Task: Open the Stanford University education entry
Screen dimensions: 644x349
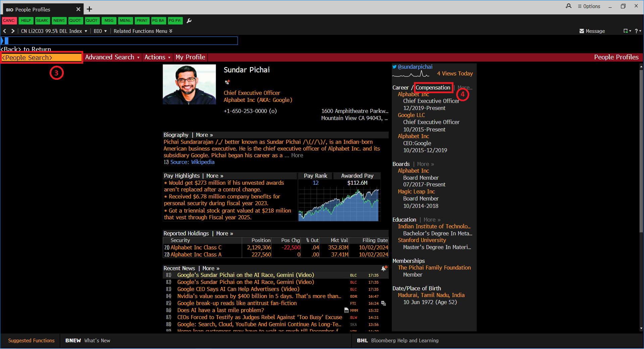Action: click(422, 240)
